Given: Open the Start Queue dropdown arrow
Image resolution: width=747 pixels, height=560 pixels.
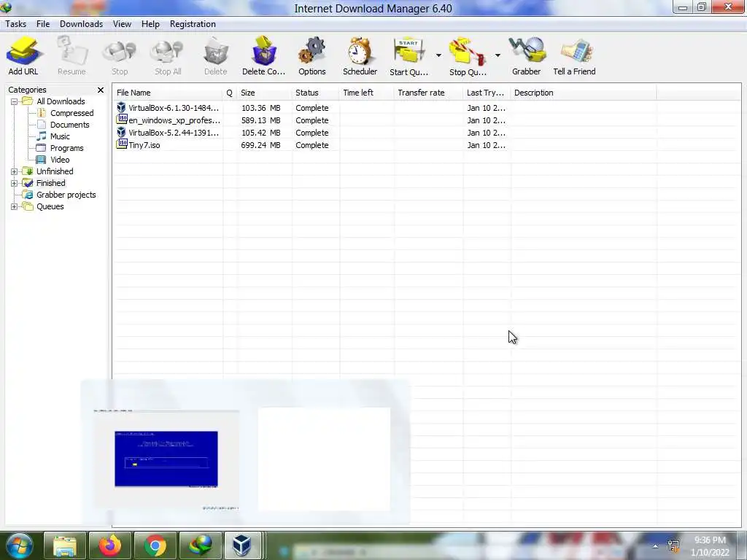Looking at the screenshot, I should [438, 55].
